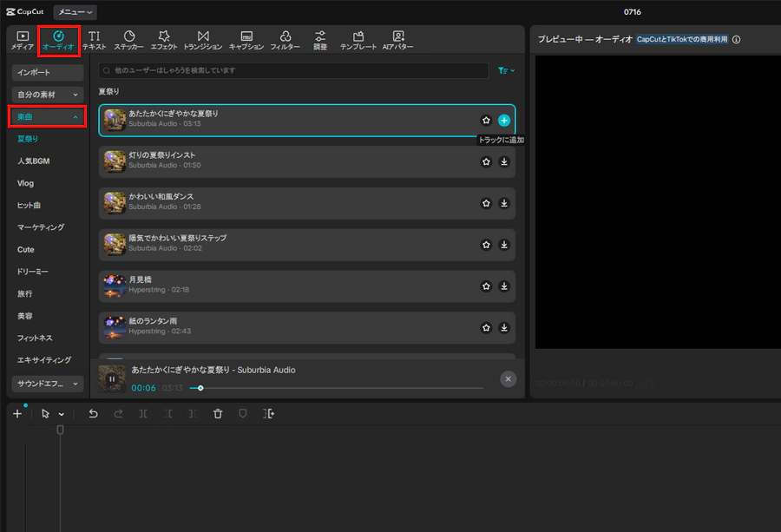
Task: Click the インポート import button
Action: pos(48,72)
